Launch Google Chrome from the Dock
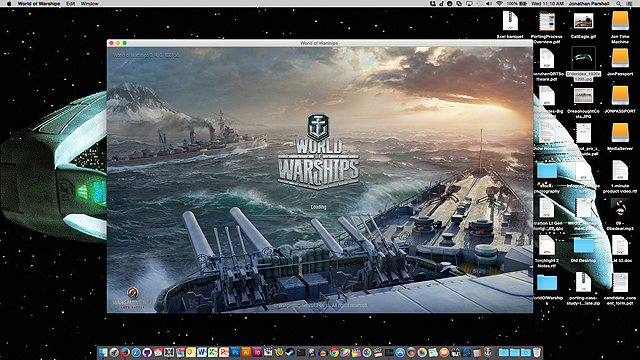640x360 pixels. coord(334,352)
